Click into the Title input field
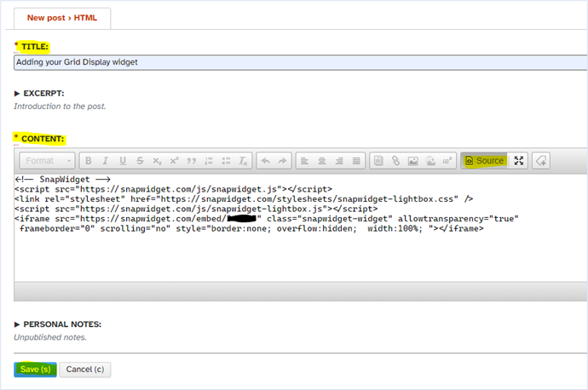This screenshot has width=588, height=390. [x=301, y=62]
